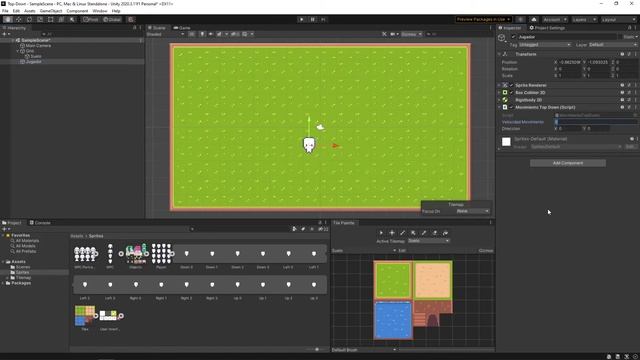
Task: Open Movimiento Top Down script help icon
Action: 622,107
